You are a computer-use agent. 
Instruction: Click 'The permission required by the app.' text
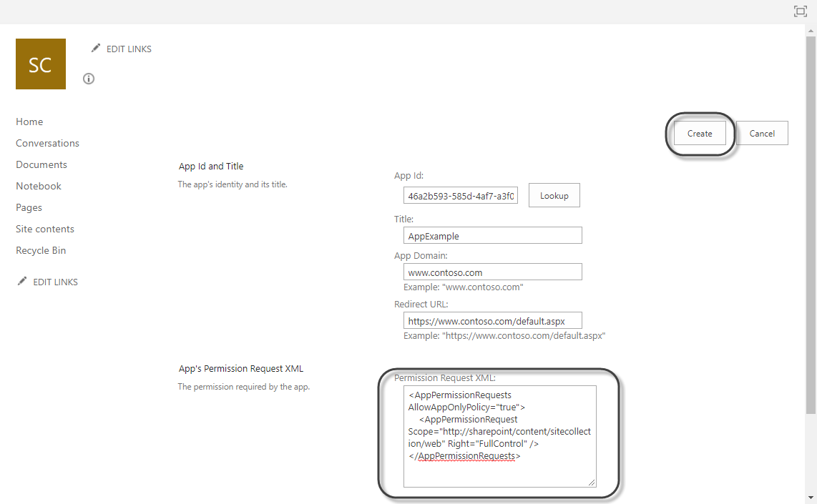pos(244,387)
